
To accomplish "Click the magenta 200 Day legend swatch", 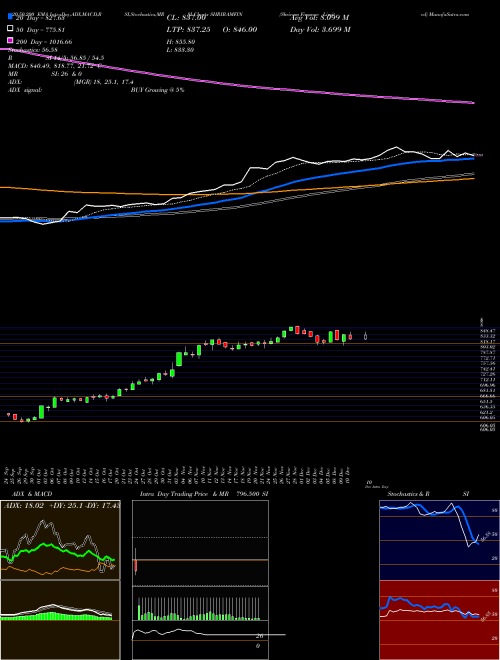I will (11, 40).
